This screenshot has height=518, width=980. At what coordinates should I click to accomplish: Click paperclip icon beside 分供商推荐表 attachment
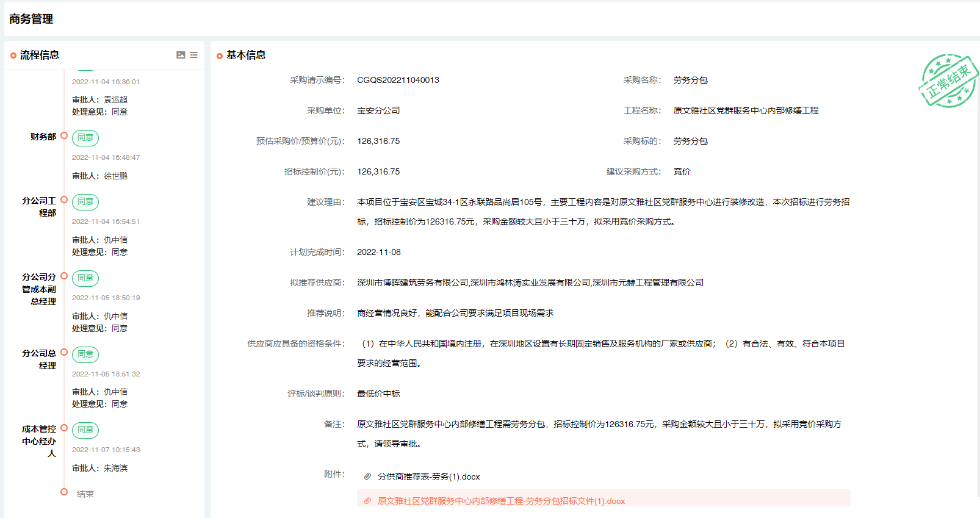367,477
